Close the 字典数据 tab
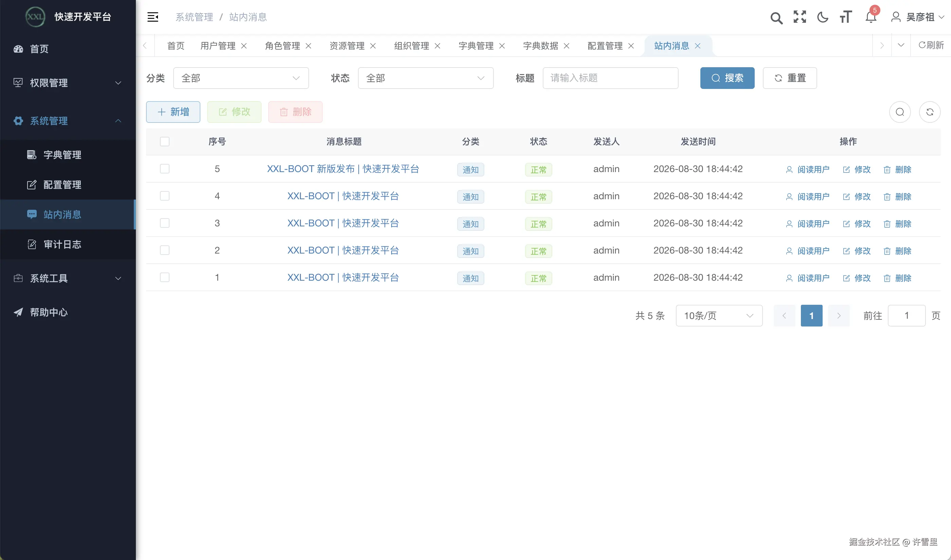Screen dimensions: 951x560 pyautogui.click(x=567, y=46)
